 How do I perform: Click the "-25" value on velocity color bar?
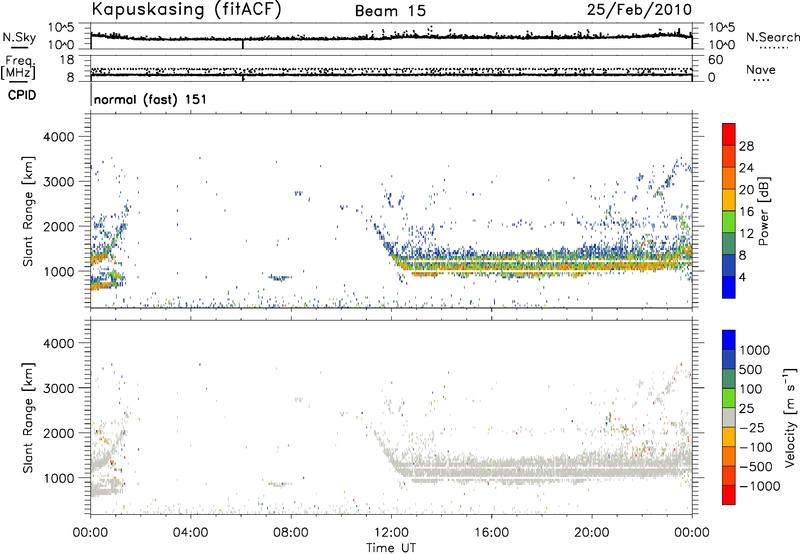point(752,427)
